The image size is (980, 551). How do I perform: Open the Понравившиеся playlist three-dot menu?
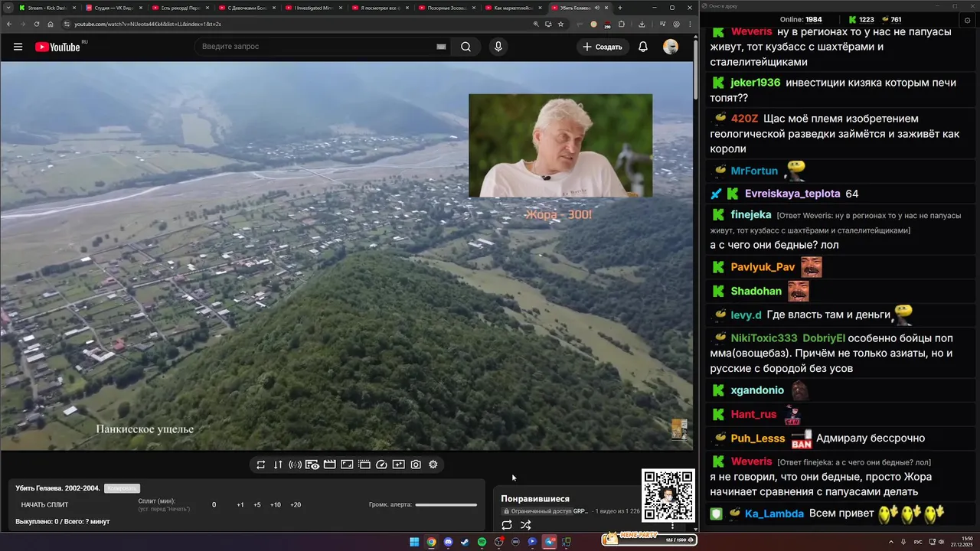pyautogui.click(x=673, y=525)
